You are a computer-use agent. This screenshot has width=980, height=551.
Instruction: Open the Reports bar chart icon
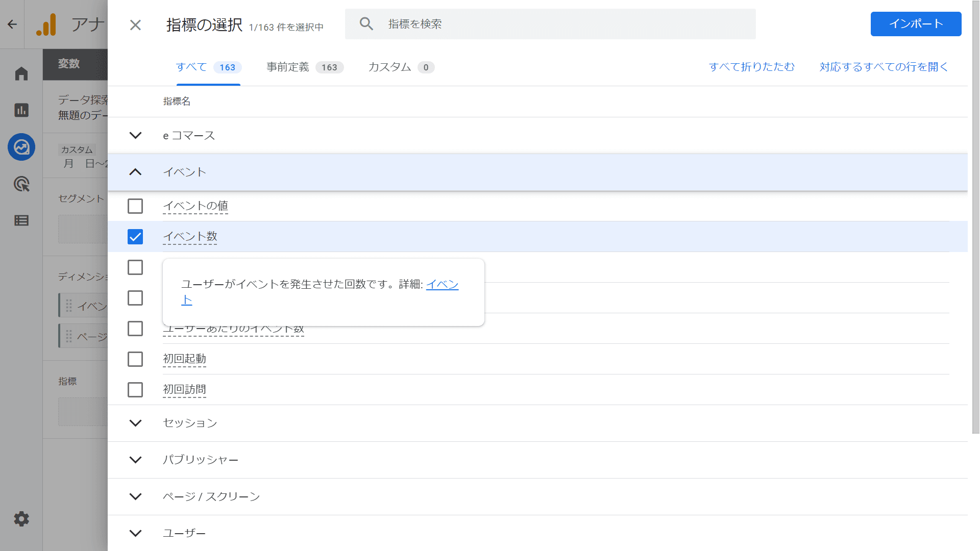pos(21,110)
